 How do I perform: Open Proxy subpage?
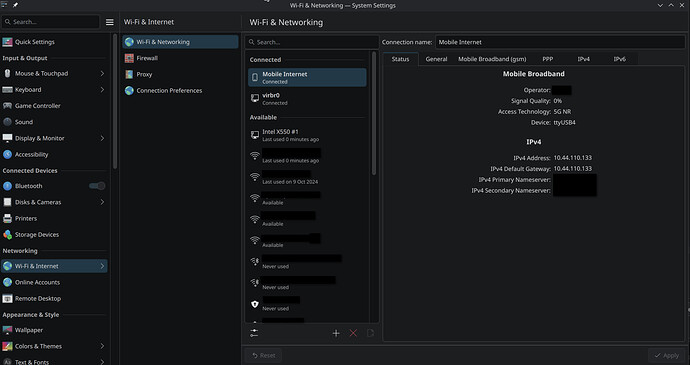click(x=180, y=74)
